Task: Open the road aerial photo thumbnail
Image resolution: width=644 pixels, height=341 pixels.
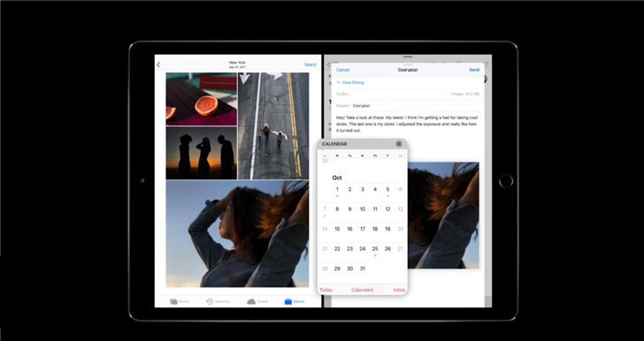Action: pos(273,126)
